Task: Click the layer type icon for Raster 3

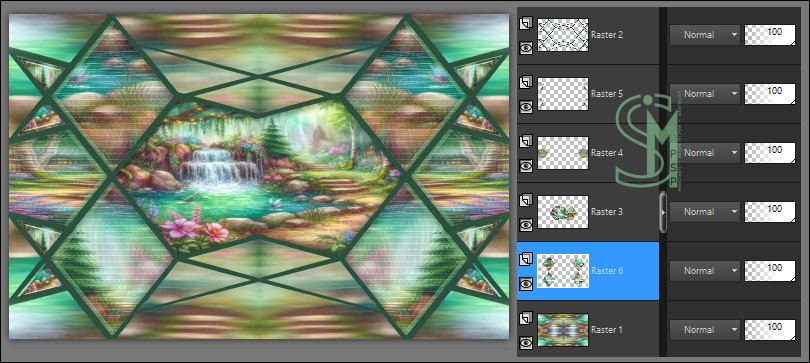Action: (x=526, y=200)
